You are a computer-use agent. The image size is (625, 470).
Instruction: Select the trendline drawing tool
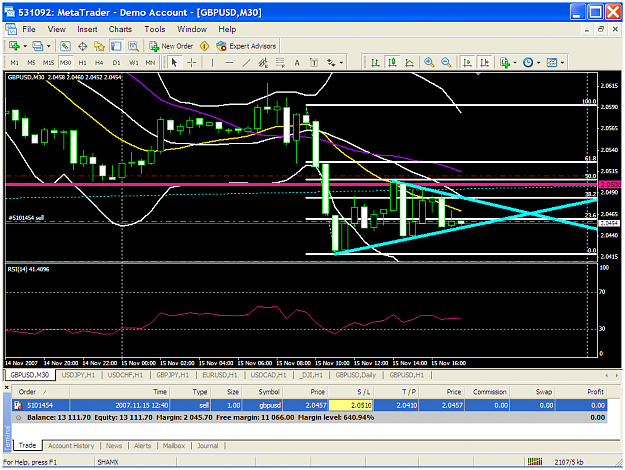[x=246, y=63]
